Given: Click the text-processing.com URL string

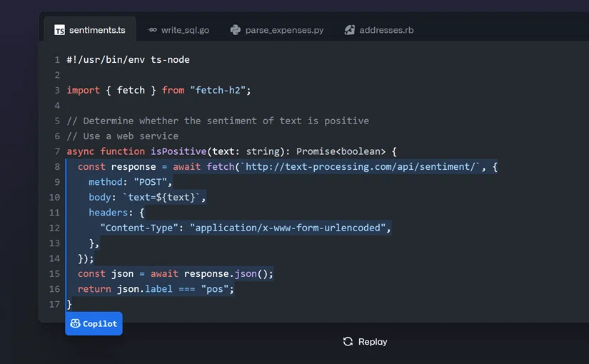Looking at the screenshot, I should (360, 167).
